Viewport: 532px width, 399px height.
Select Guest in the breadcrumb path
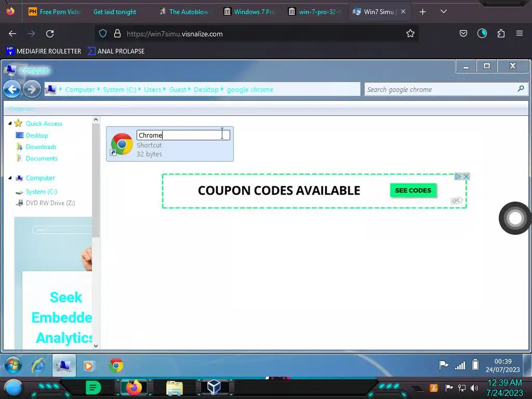(x=178, y=89)
